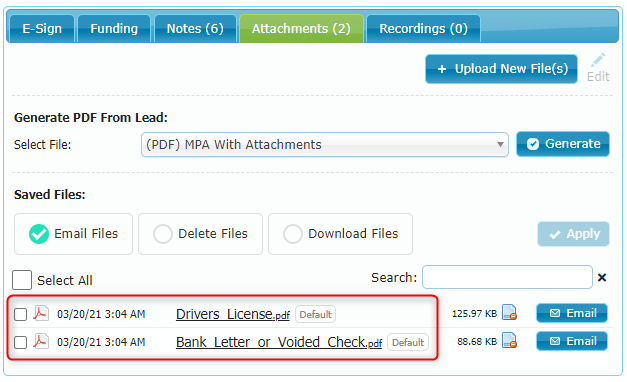Click PDF icon beside Drivers_License file

click(x=41, y=313)
